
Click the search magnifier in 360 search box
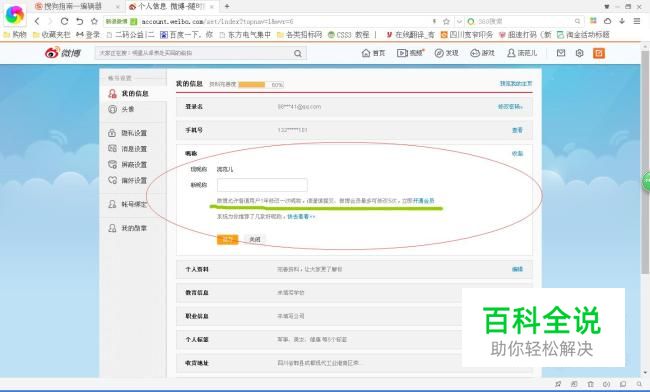(x=577, y=21)
